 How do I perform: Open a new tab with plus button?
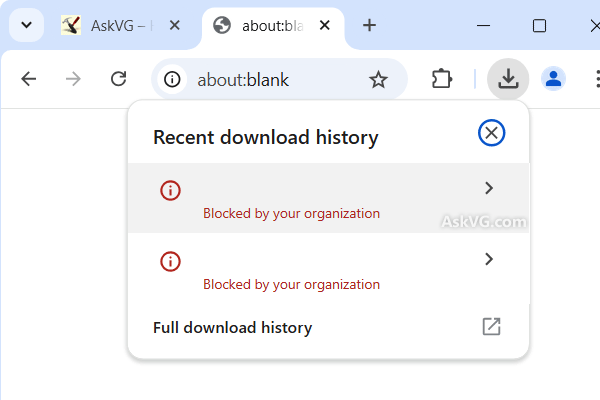click(369, 26)
